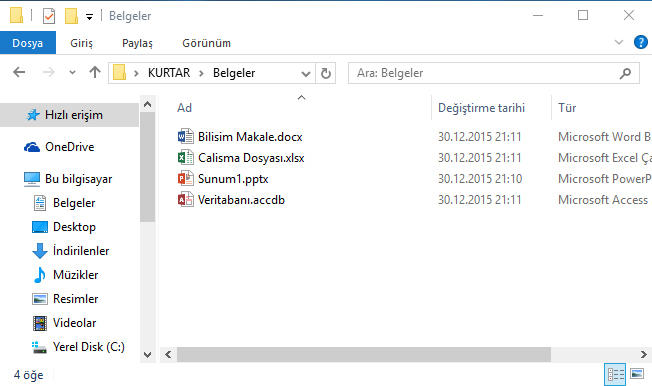Open Müzikler in navigation pane
Screen dimensions: 652x386
(75, 275)
